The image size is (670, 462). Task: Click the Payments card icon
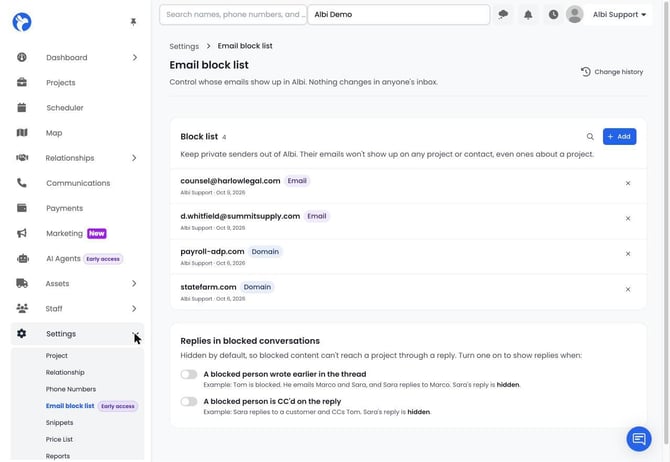(22, 208)
